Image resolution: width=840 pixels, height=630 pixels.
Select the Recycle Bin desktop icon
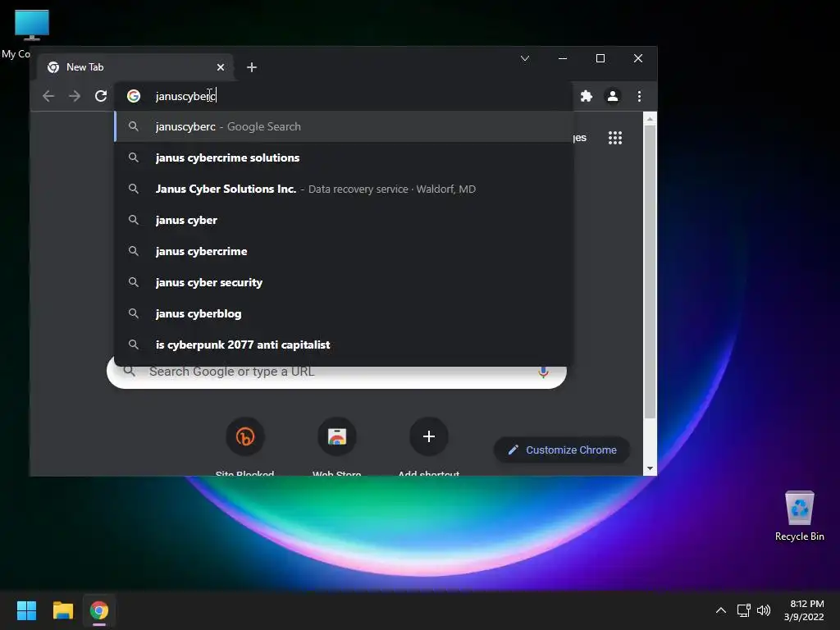[x=799, y=516]
